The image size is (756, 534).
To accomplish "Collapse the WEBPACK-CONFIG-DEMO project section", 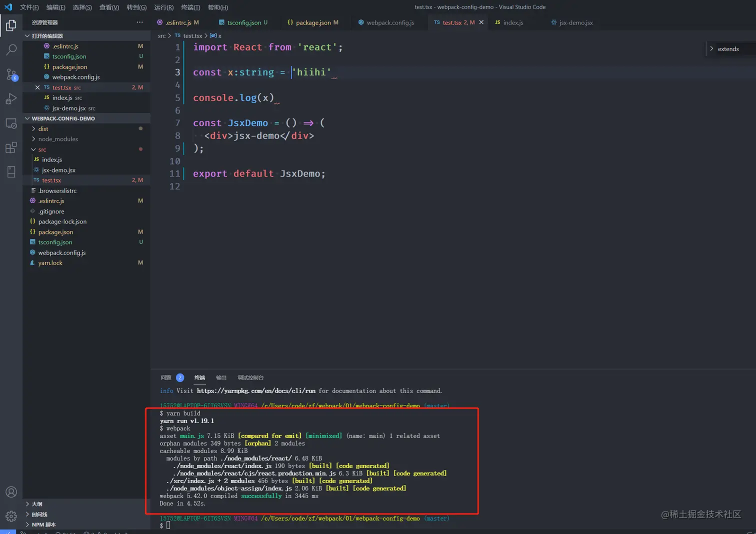I will (x=86, y=118).
